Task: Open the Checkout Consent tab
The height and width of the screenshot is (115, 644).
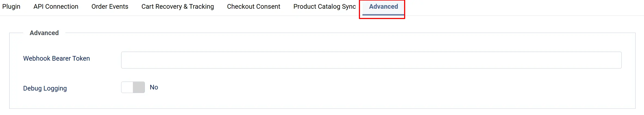Action: (254, 7)
